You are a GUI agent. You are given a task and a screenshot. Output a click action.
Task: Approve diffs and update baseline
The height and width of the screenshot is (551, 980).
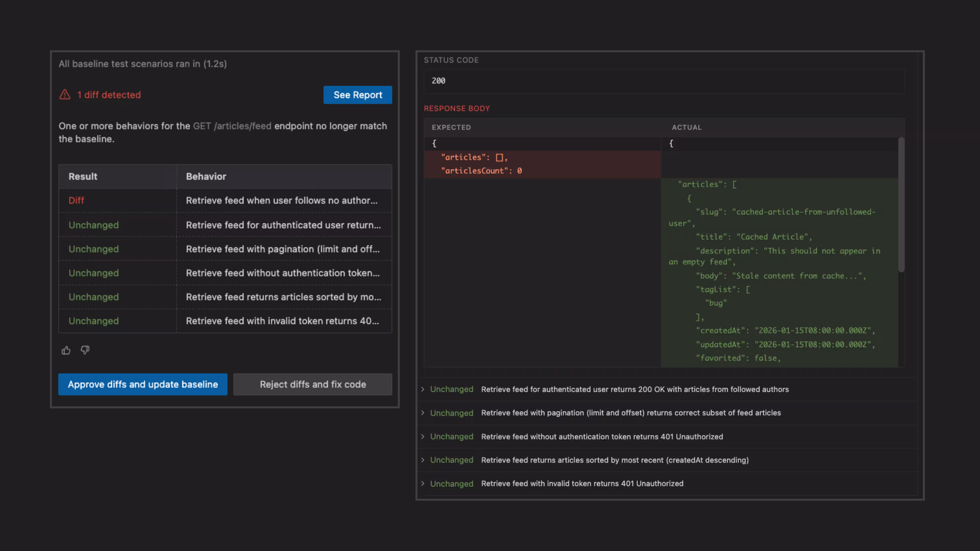(x=143, y=384)
